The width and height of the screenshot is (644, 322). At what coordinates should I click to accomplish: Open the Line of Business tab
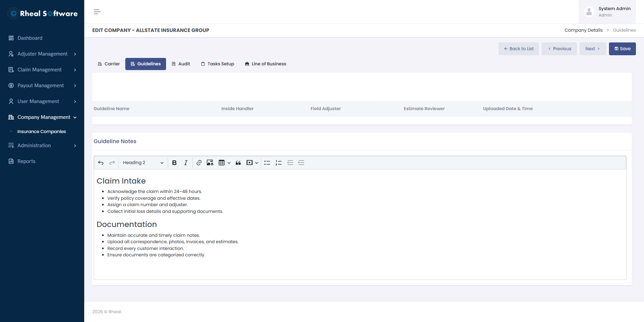265,64
